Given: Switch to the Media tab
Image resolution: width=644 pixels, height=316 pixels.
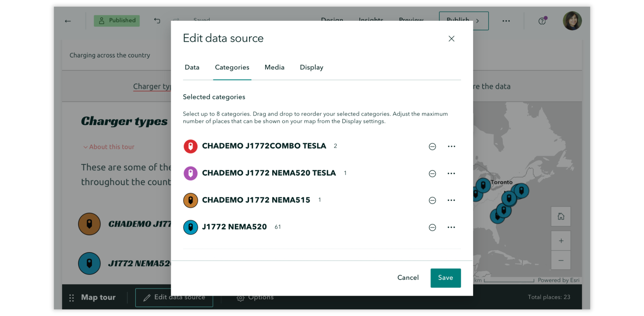Looking at the screenshot, I should [274, 67].
